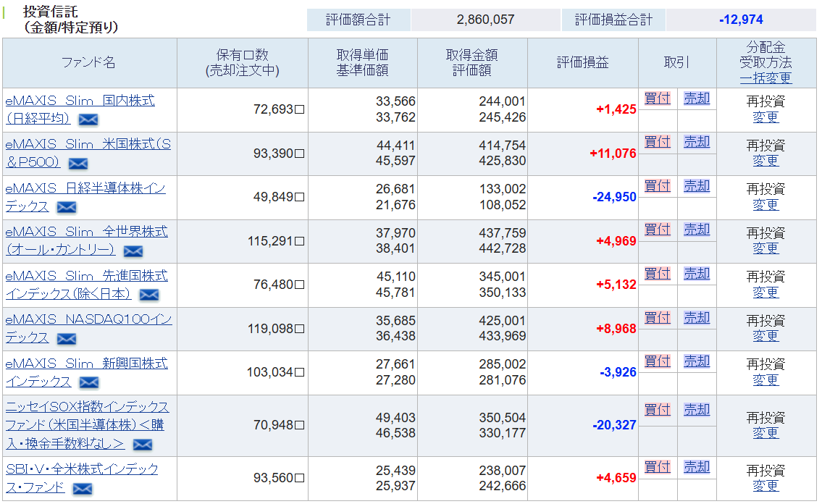The width and height of the screenshot is (822, 504).
Task: Click mail icon beside eMAXIS Slim 国内株式(日経平均)
Action: 88,120
